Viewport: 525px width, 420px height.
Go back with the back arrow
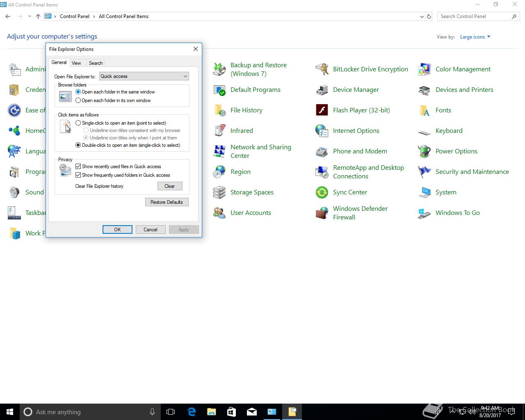(x=8, y=16)
